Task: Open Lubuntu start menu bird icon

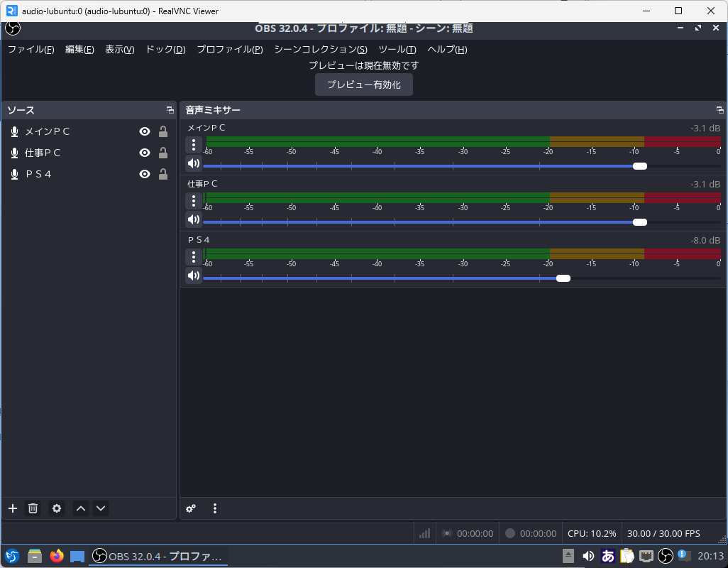Action: pyautogui.click(x=12, y=556)
